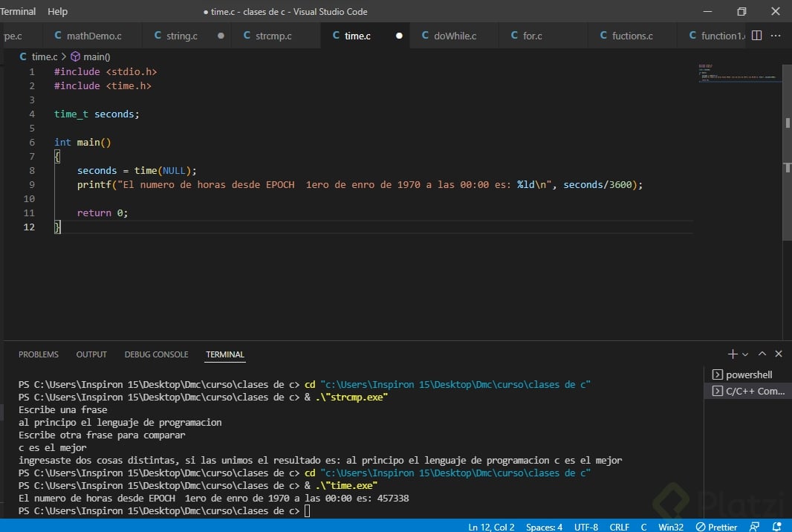
Task: Click the Split Editor Right icon
Action: point(757,35)
